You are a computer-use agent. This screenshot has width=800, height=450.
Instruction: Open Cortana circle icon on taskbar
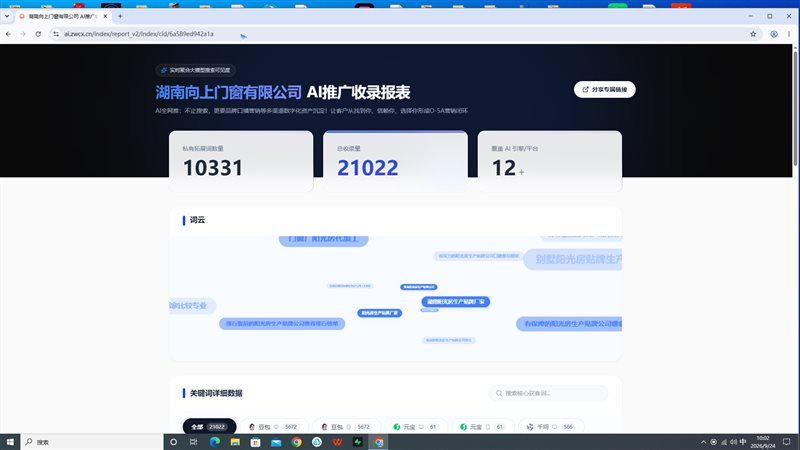coord(173,442)
